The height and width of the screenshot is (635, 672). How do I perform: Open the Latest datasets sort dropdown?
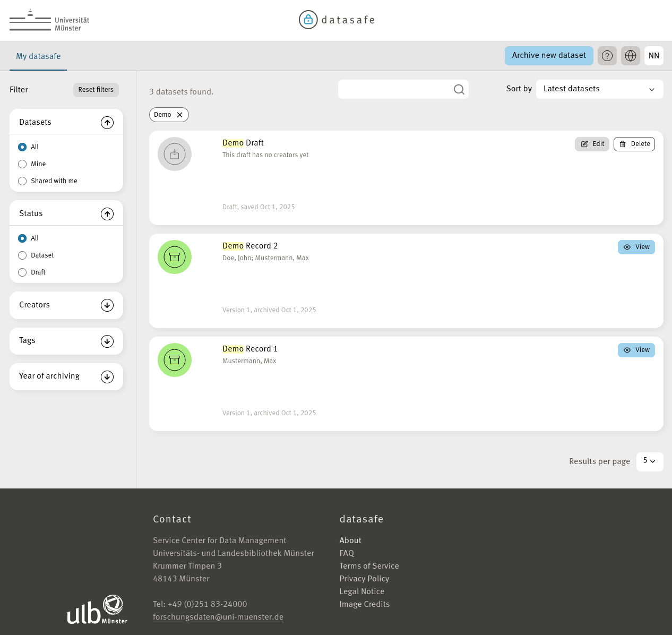point(599,89)
